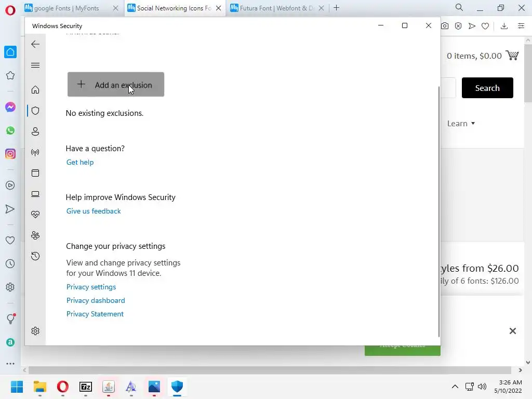
Task: Open the green 'a' sidebar extension icon
Action: click(10, 342)
